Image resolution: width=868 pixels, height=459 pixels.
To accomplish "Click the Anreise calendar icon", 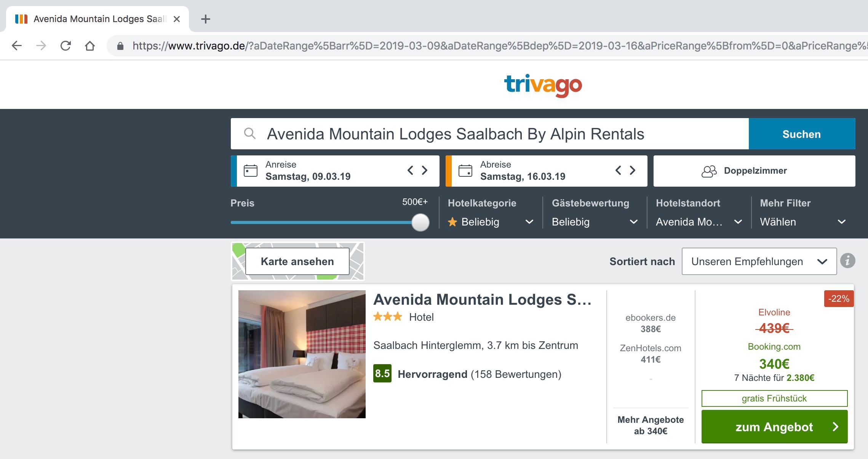I will coord(251,171).
